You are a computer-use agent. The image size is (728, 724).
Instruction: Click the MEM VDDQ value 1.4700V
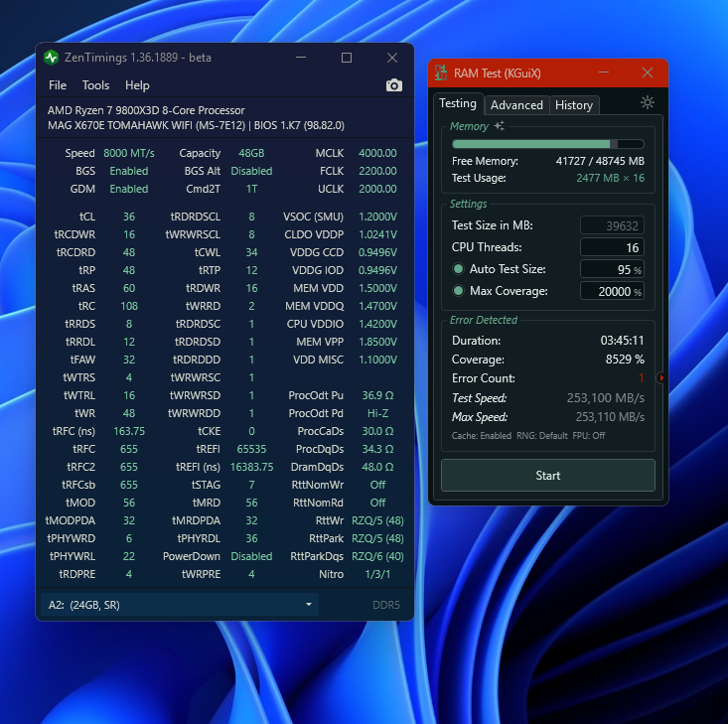377,306
